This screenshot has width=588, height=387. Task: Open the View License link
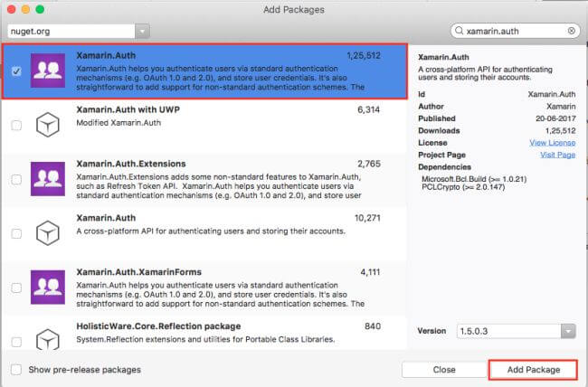pos(552,142)
